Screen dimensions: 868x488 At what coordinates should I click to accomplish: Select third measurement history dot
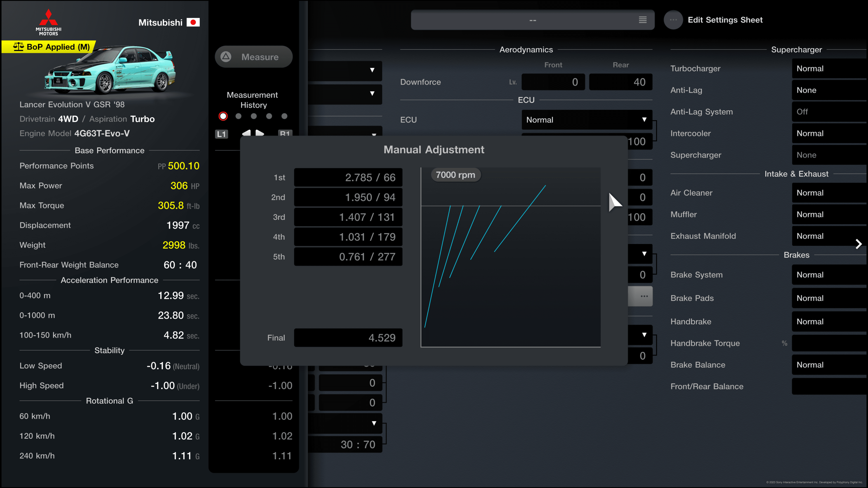(254, 116)
